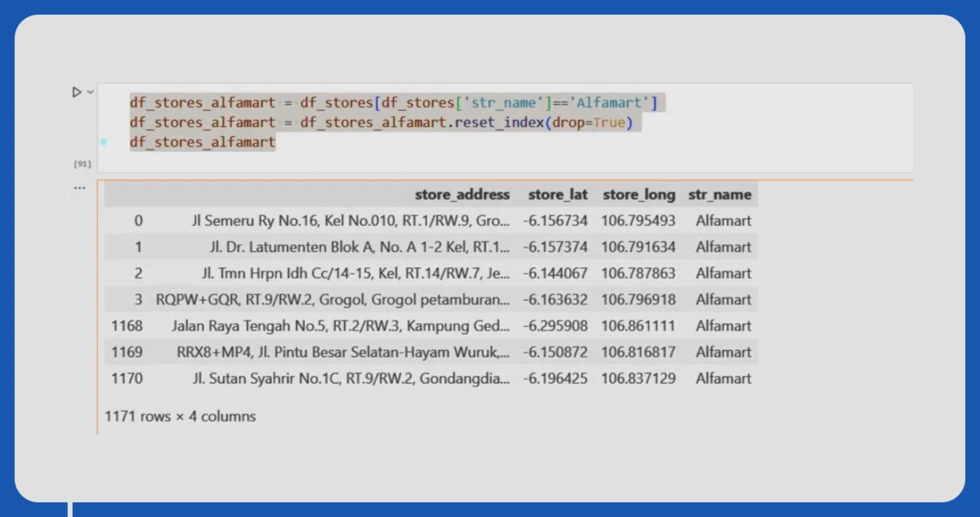Viewport: 980px width, 517px height.
Task: Click latitude value -6.196425
Action: coord(555,379)
